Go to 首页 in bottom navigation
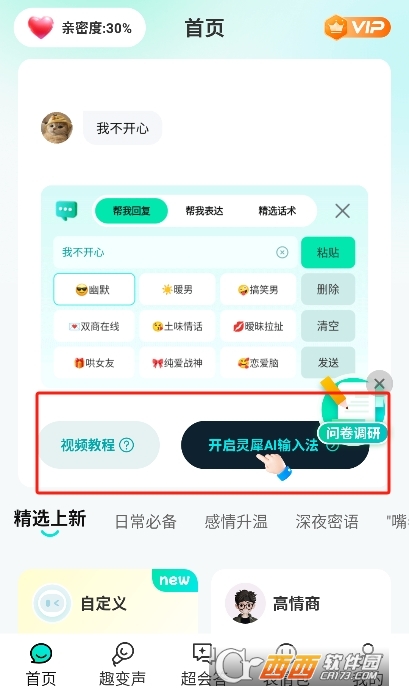The width and height of the screenshot is (409, 696). point(41,665)
